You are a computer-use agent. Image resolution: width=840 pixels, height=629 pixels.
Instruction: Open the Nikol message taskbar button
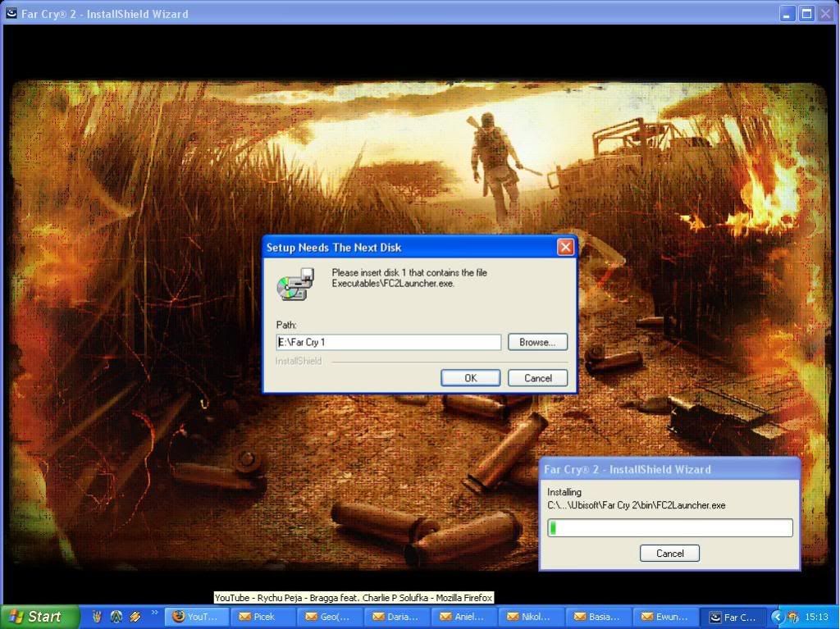click(x=532, y=617)
